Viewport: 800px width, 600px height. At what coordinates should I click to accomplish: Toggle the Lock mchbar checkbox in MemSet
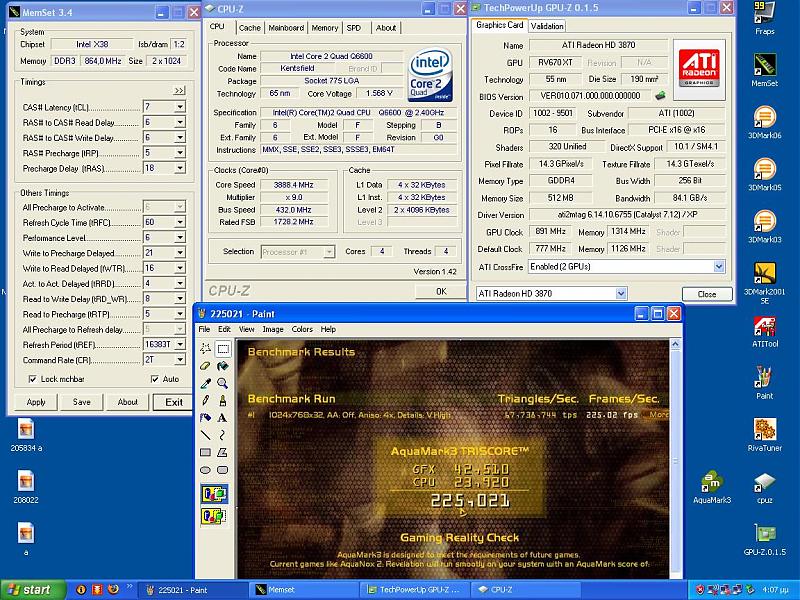tap(33, 379)
